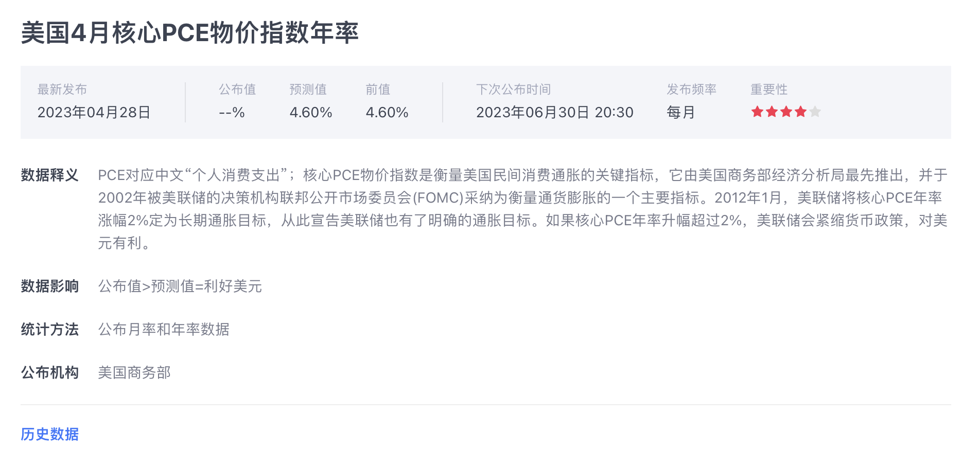
Task: Click the 每月 release frequency value
Action: (x=680, y=112)
